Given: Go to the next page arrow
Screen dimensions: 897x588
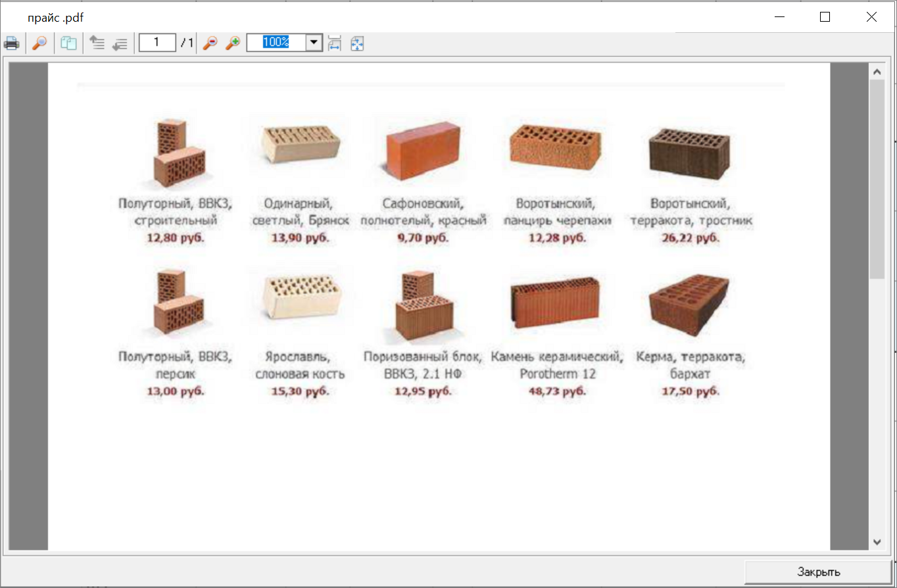Looking at the screenshot, I should pyautogui.click(x=119, y=43).
